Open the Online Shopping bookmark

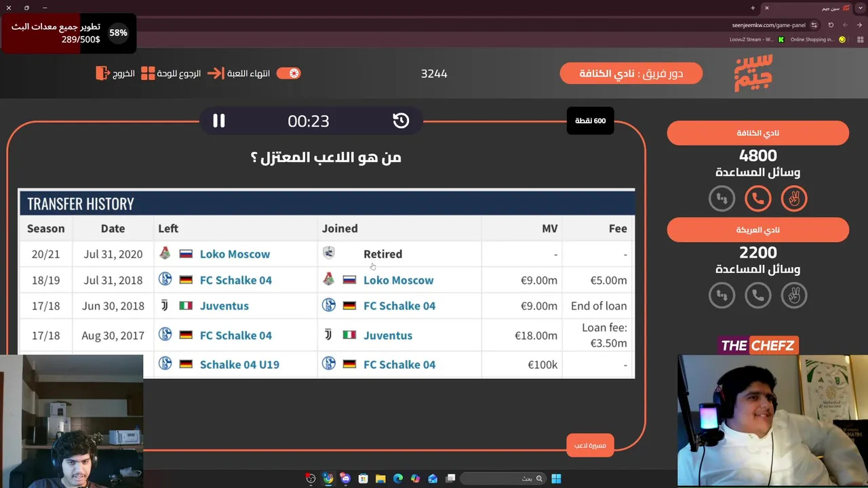tap(818, 39)
